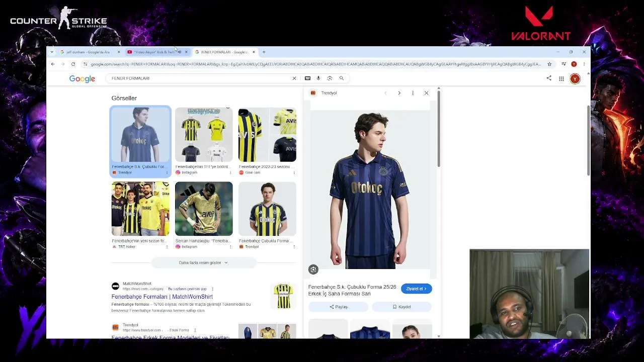Click the preview panel's scrollbar
This screenshot has width=644, height=362.
(x=439, y=129)
